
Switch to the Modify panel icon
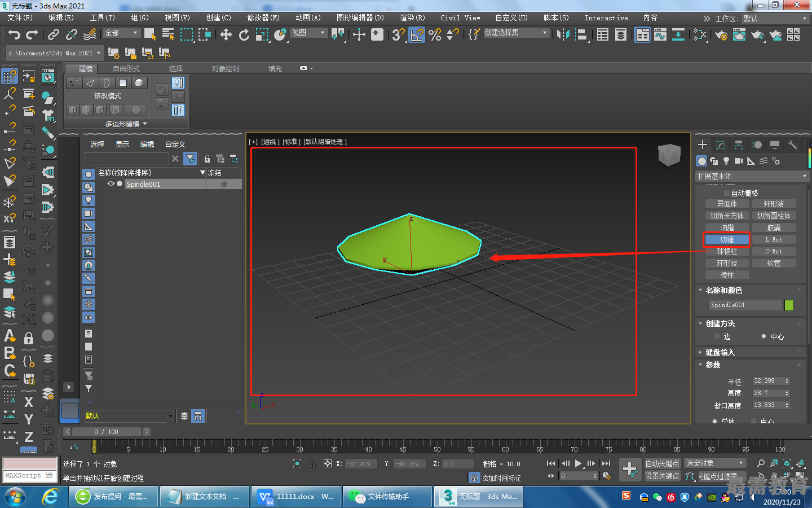720,145
